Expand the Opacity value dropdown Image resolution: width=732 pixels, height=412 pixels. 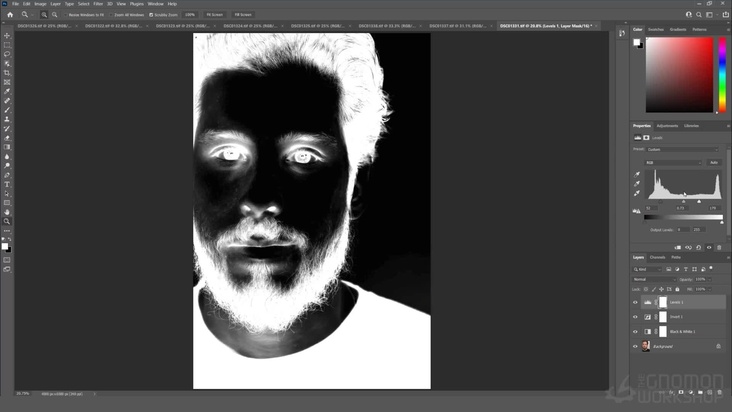click(710, 279)
